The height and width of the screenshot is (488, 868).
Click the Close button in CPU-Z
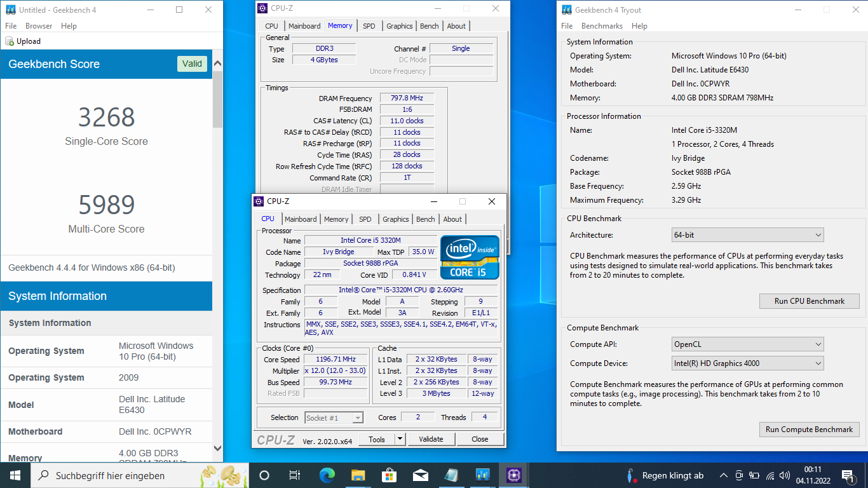[x=480, y=439]
